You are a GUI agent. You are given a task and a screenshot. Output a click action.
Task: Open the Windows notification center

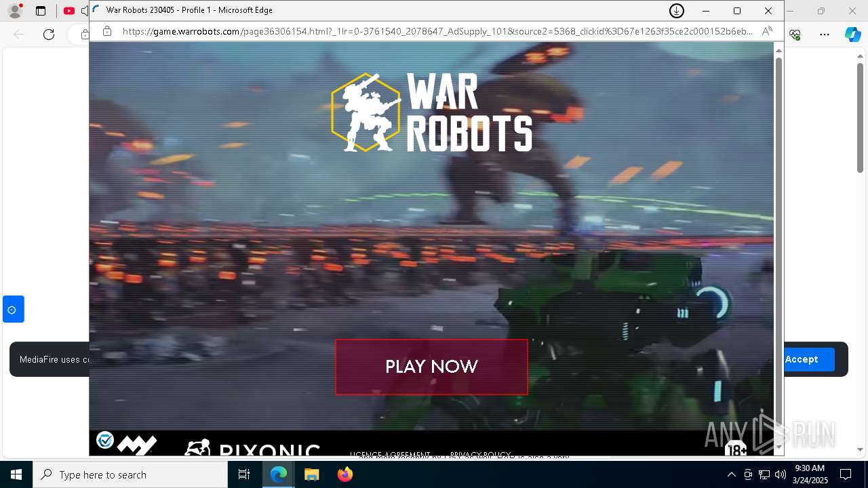click(x=846, y=474)
